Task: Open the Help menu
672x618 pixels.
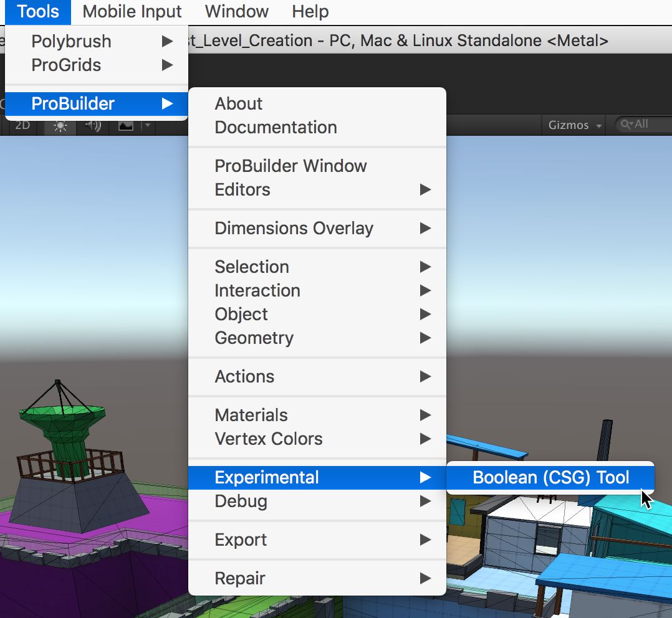Action: [309, 11]
